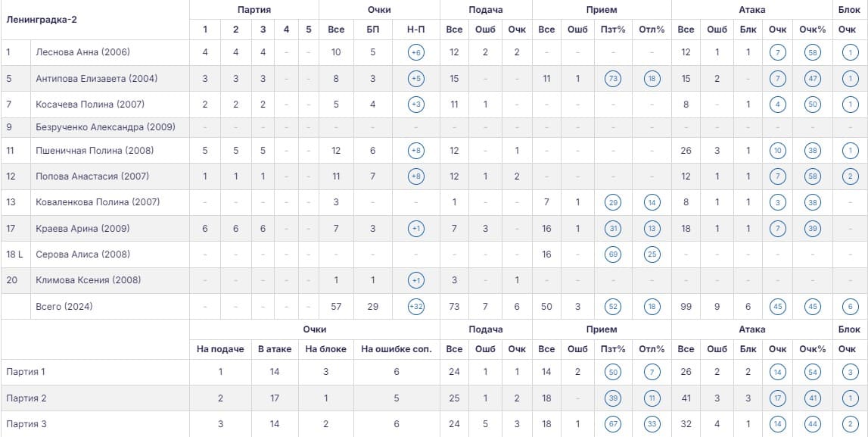The width and height of the screenshot is (868, 437).
Task: Select the Партия 2 row label
Action: (x=26, y=398)
